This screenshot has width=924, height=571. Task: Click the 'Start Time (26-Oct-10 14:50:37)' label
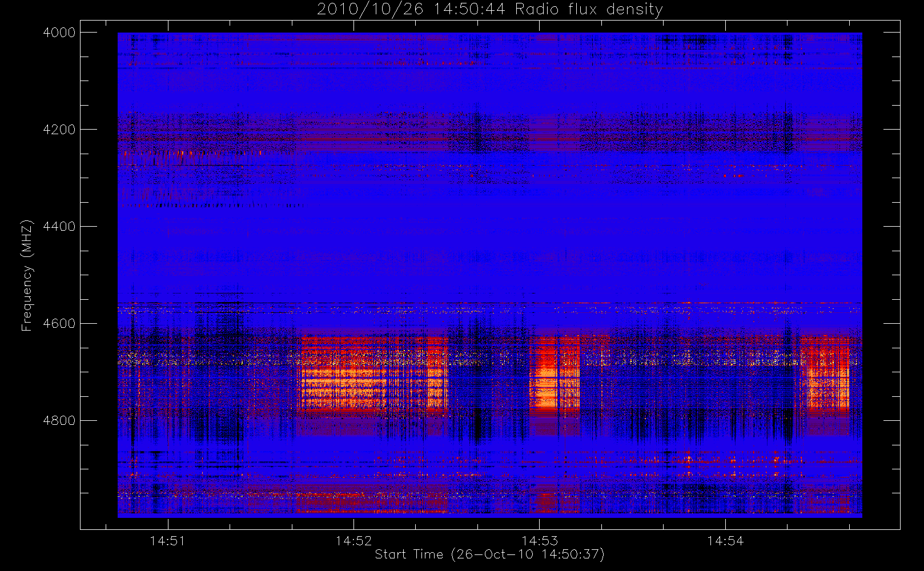coord(489,554)
